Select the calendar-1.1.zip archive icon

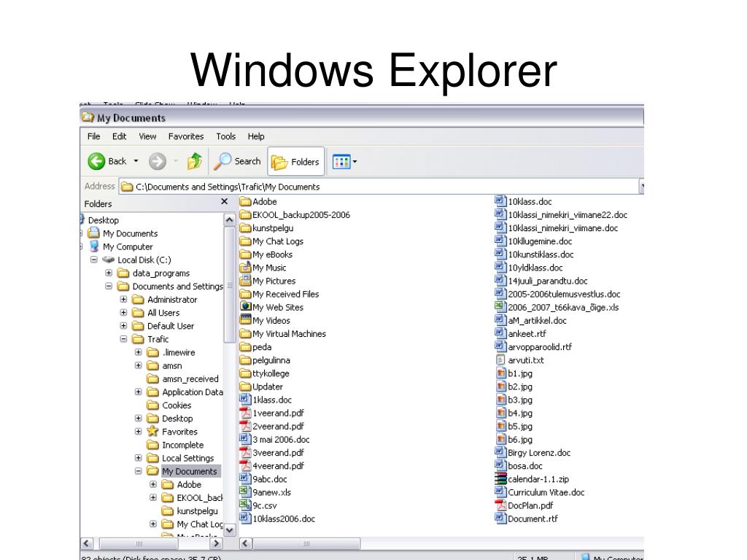[500, 479]
